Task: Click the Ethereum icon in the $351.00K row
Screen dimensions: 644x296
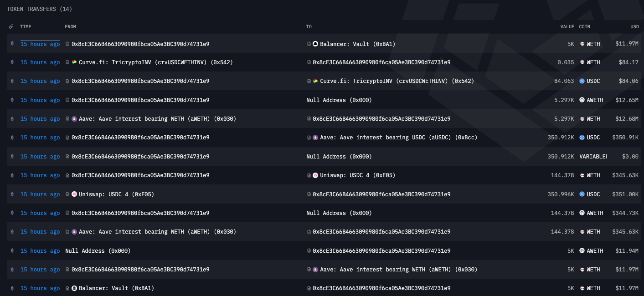Action: point(12,194)
